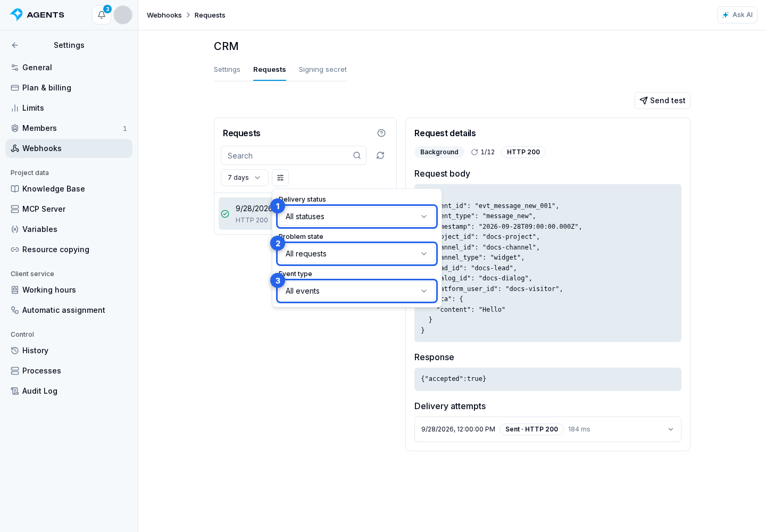766x532 pixels.
Task: Open Limits settings
Action: click(x=69, y=108)
